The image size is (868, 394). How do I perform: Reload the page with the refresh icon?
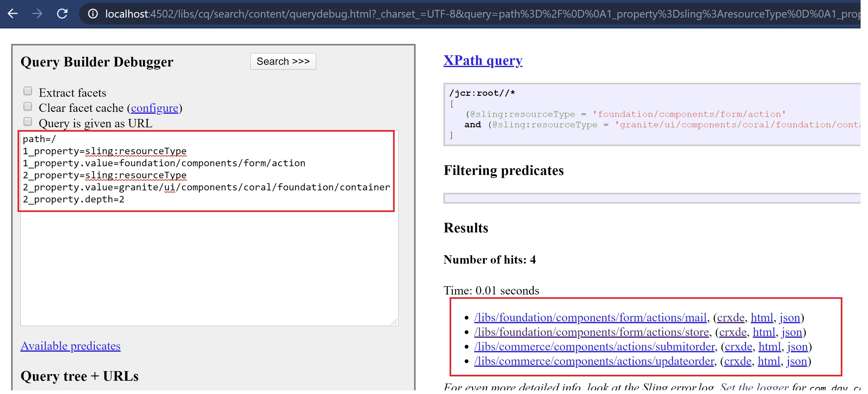tap(62, 14)
